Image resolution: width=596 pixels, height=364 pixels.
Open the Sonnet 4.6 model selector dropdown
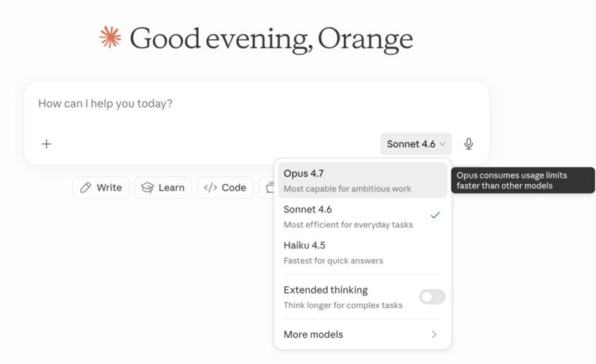[x=416, y=144]
